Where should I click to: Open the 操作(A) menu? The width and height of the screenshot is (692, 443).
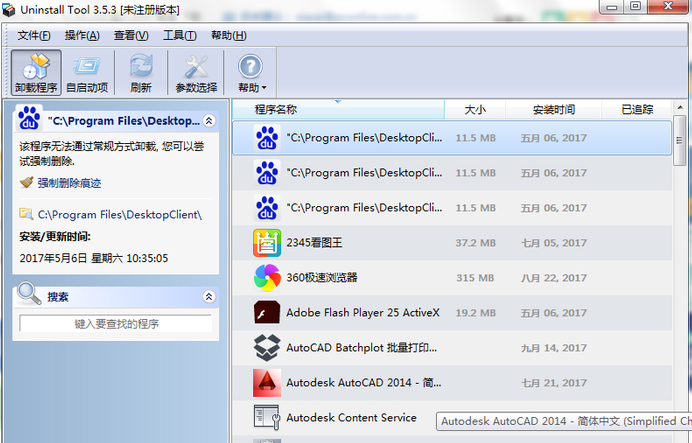click(82, 35)
